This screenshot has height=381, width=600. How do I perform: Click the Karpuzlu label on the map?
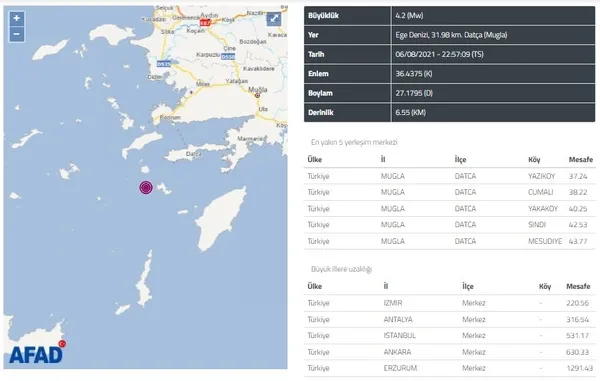[208, 55]
